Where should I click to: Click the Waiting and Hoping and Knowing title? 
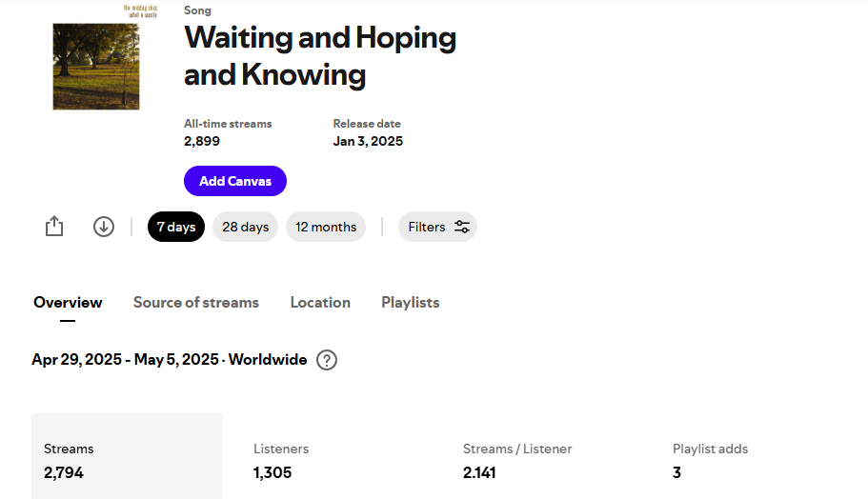point(319,55)
